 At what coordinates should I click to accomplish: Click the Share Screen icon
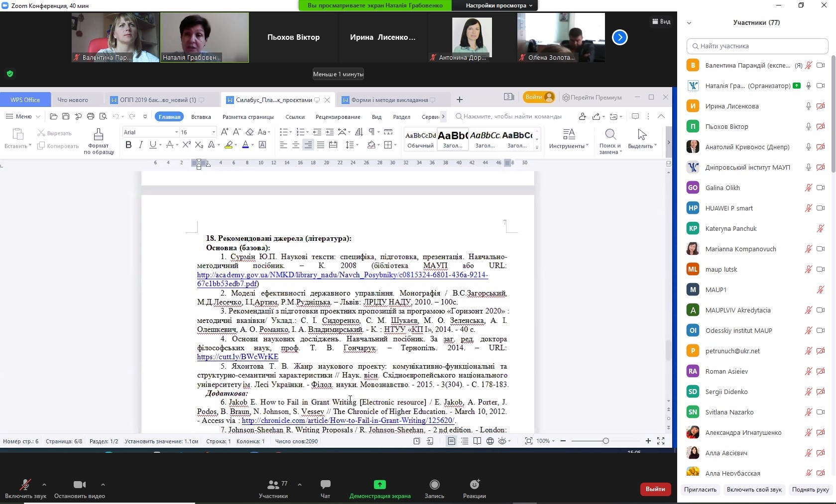[x=379, y=485]
